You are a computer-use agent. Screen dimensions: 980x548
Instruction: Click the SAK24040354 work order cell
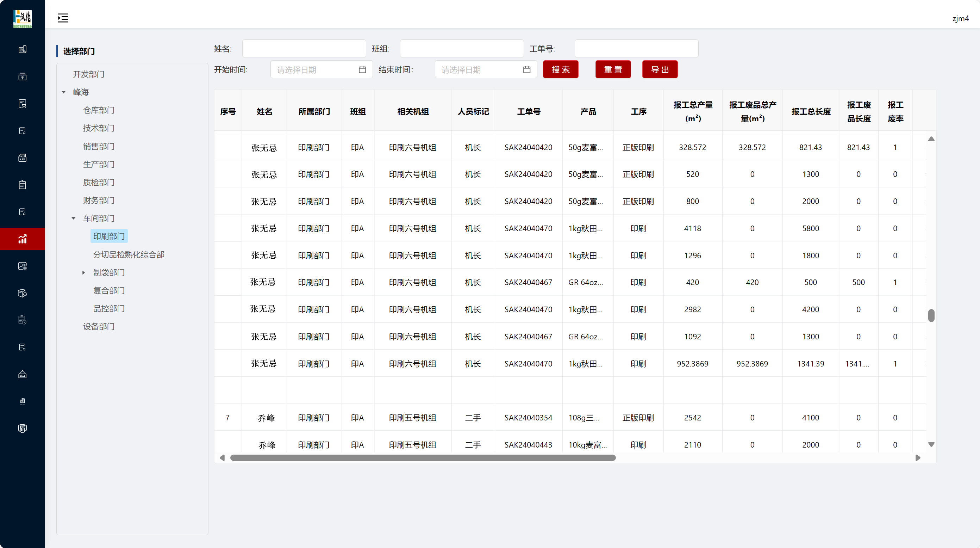tap(529, 418)
